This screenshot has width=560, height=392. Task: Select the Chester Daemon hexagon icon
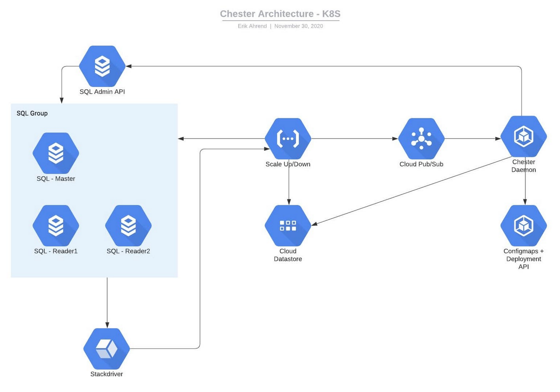click(524, 136)
